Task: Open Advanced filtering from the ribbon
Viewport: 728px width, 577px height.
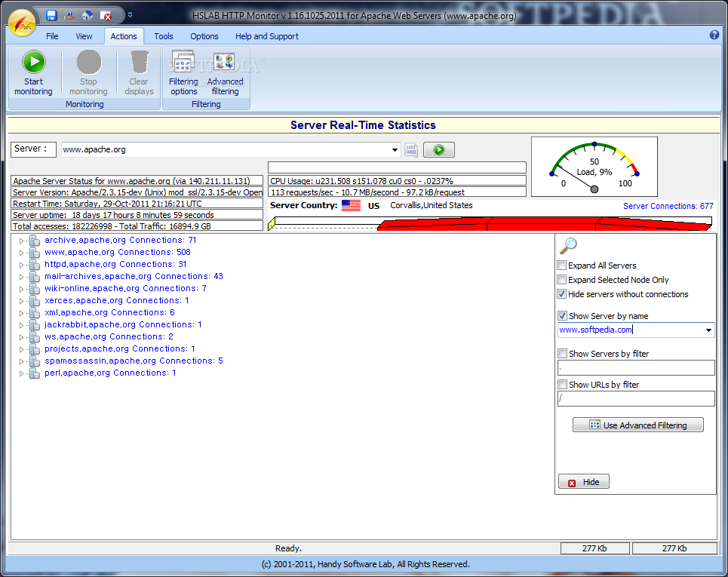Action: click(x=225, y=73)
